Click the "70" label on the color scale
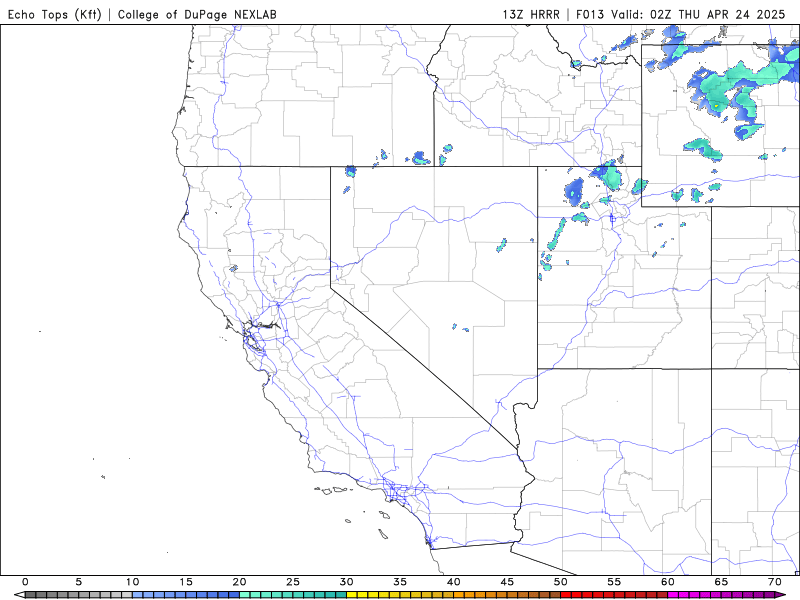 point(775,582)
